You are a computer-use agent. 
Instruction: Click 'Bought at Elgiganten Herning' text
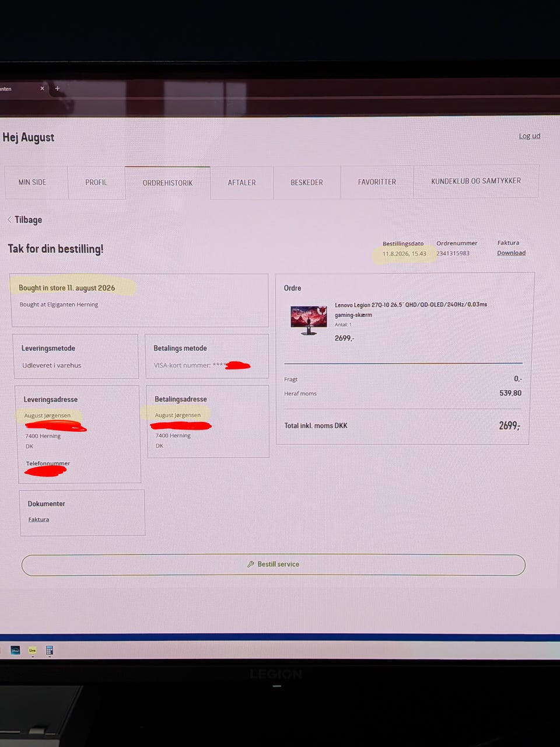point(58,304)
